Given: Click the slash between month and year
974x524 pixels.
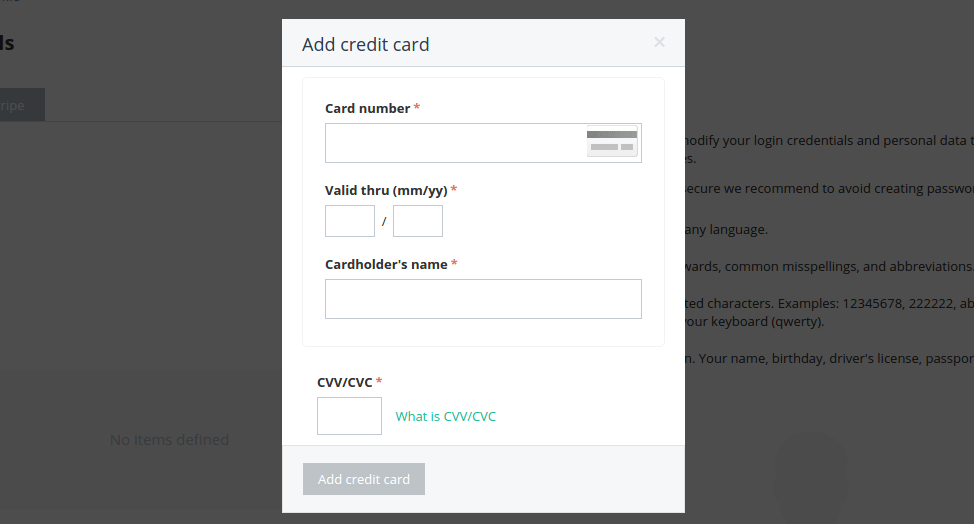Looking at the screenshot, I should point(384,221).
